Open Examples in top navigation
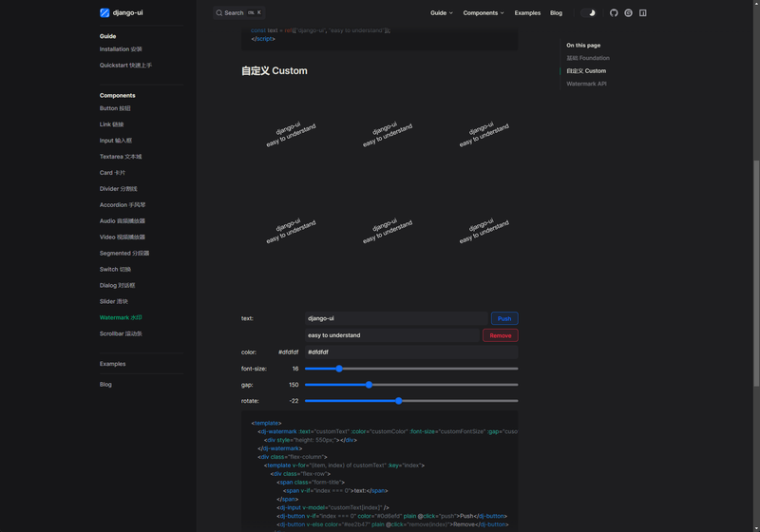760x532 pixels. [527, 13]
